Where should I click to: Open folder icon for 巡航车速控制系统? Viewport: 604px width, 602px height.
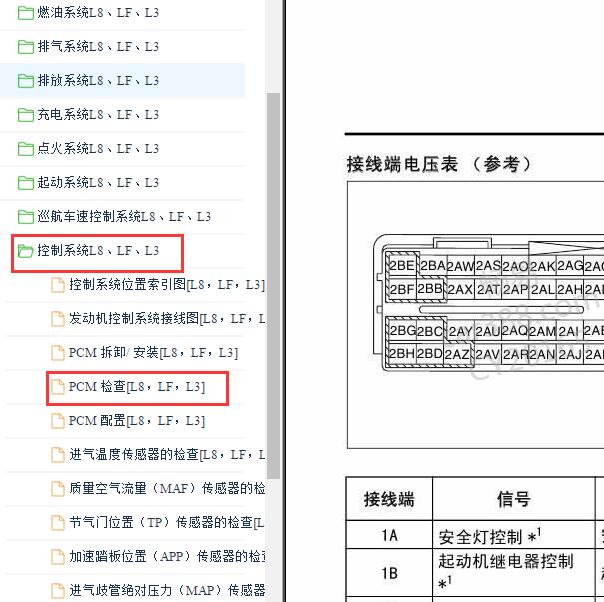coord(26,217)
